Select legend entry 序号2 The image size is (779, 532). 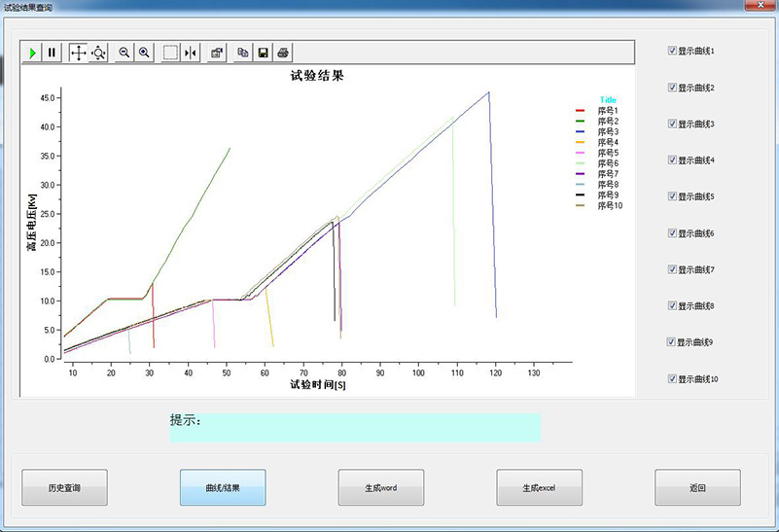pos(597,121)
